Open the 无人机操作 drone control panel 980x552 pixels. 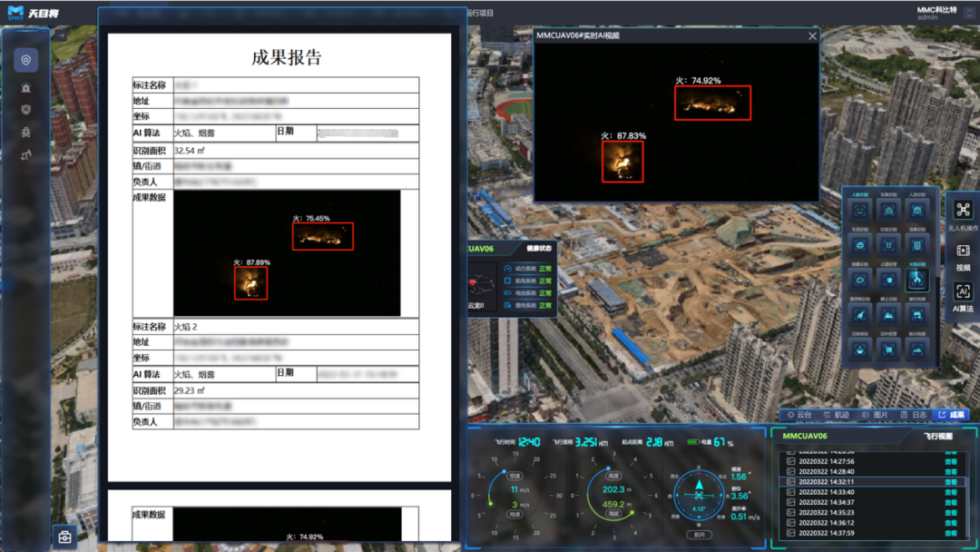tap(963, 215)
